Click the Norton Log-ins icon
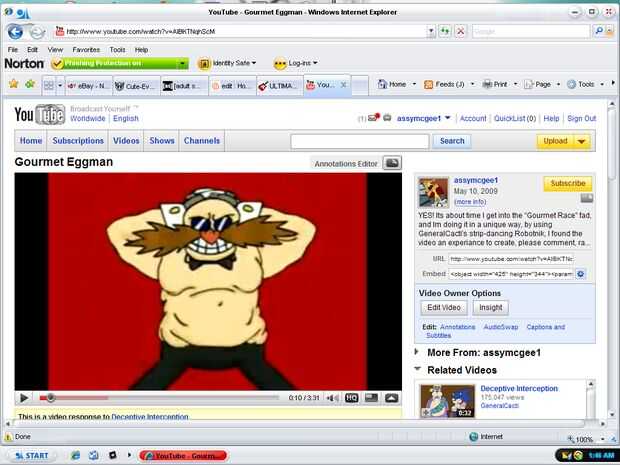This screenshot has width=620, height=465. click(280, 63)
